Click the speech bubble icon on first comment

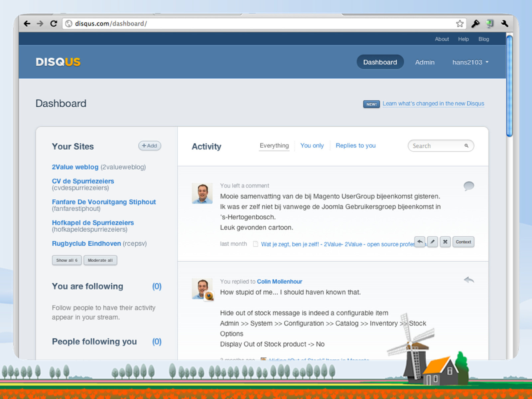pyautogui.click(x=469, y=186)
